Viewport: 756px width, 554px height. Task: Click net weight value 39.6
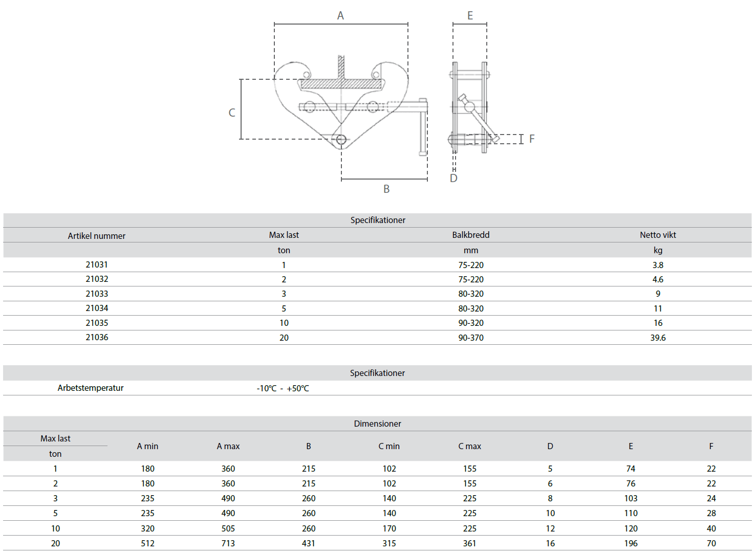pyautogui.click(x=658, y=338)
